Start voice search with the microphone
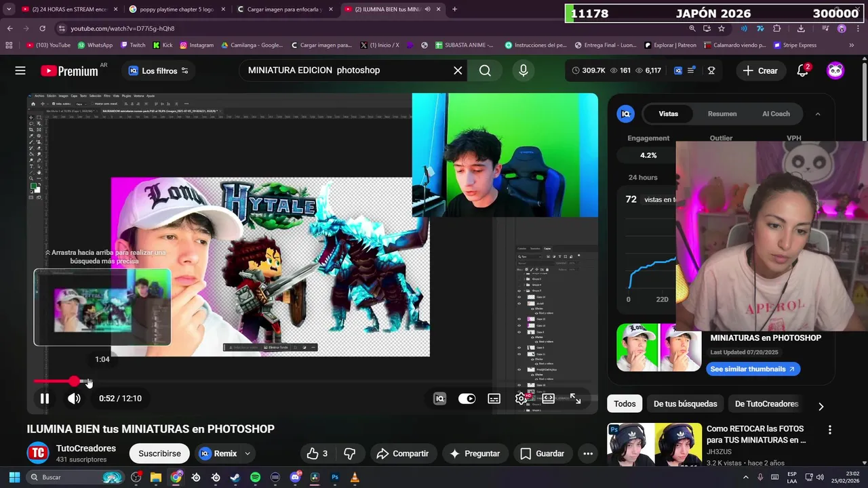 click(523, 70)
